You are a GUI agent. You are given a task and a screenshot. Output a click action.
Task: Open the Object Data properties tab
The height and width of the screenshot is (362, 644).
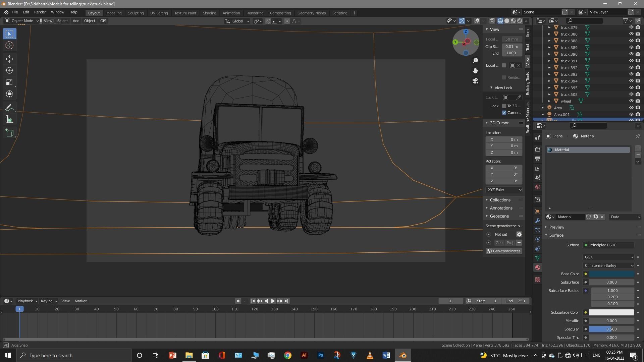(x=538, y=258)
